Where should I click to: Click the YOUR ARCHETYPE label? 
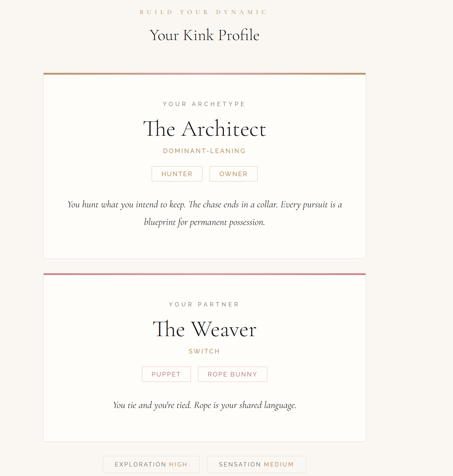[x=204, y=104]
